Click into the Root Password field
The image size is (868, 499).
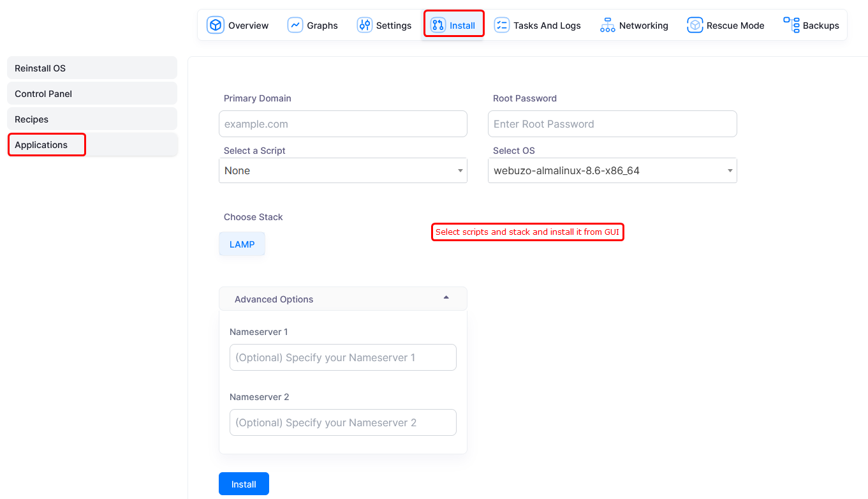(x=612, y=124)
